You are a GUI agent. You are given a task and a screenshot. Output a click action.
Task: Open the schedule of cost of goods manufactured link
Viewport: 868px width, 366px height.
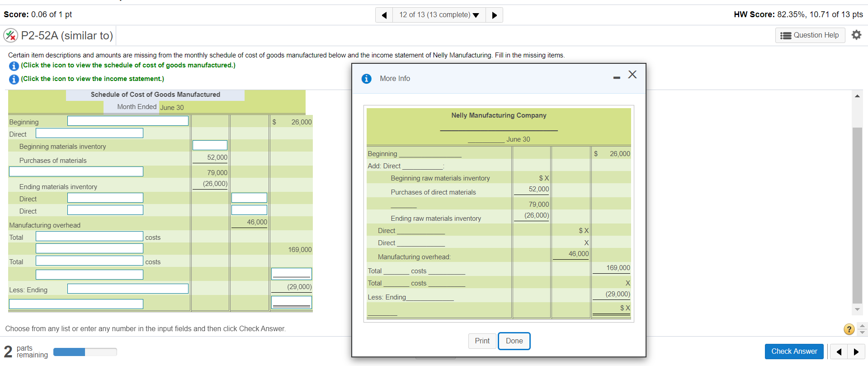[128, 65]
